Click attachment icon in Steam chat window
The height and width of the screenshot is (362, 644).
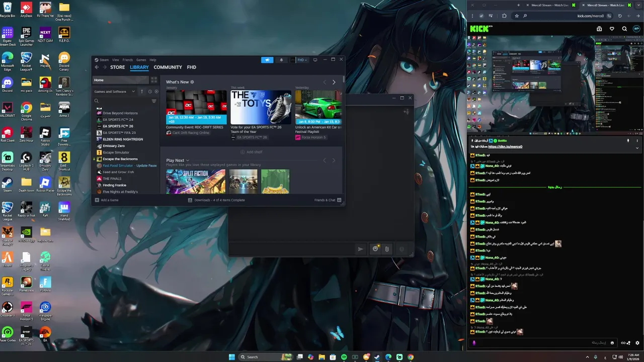[387, 249]
